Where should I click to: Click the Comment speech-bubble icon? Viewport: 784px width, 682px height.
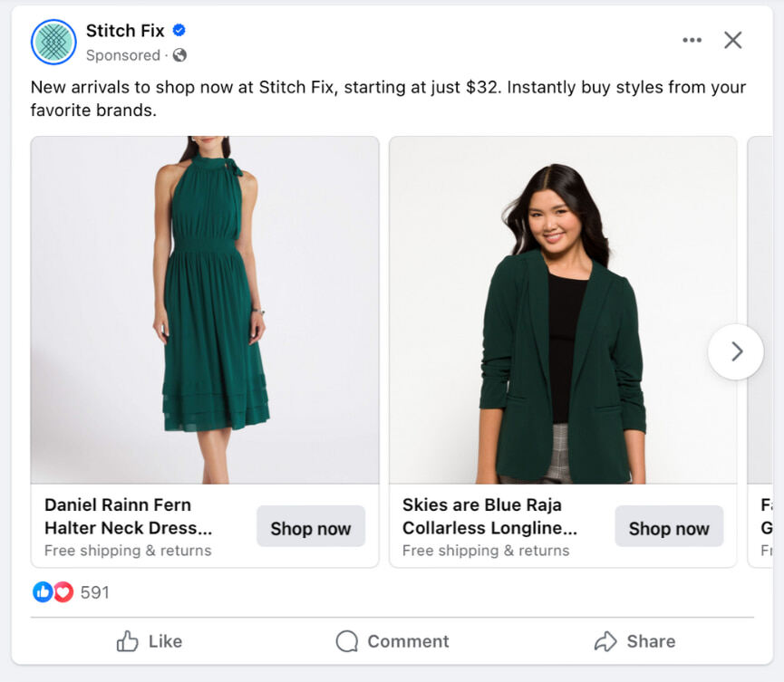click(x=346, y=641)
